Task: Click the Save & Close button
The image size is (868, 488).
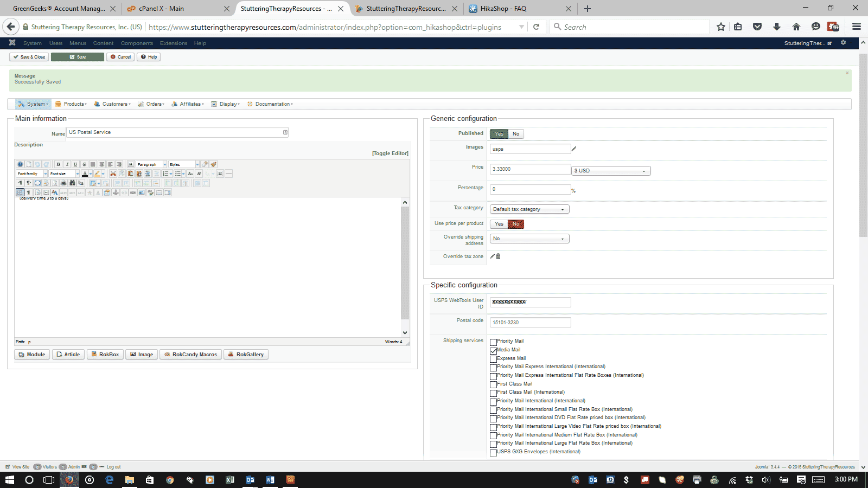Action: (29, 57)
